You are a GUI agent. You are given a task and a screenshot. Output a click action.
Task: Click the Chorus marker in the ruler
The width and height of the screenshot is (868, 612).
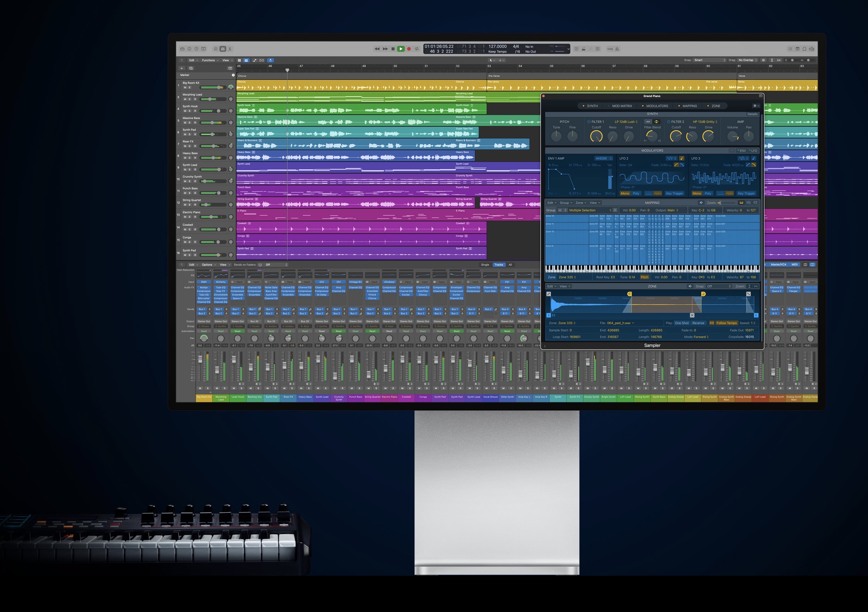[242, 76]
